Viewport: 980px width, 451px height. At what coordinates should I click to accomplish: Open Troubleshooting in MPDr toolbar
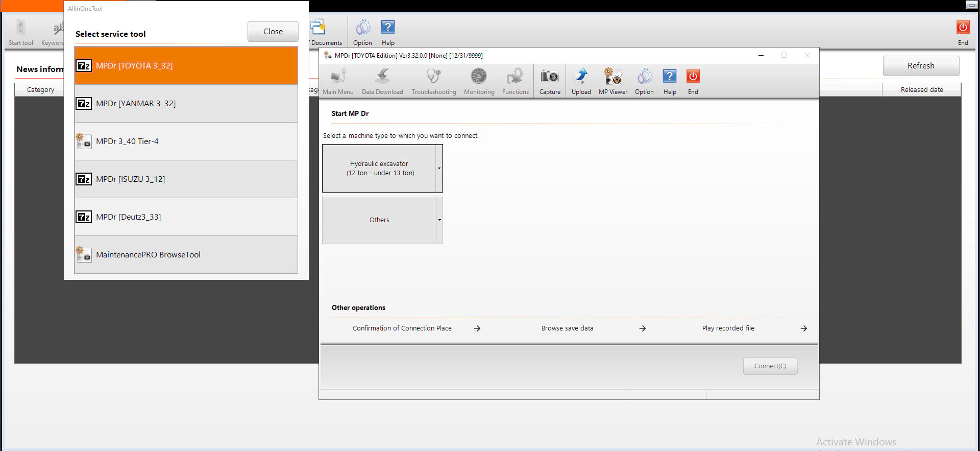tap(434, 81)
